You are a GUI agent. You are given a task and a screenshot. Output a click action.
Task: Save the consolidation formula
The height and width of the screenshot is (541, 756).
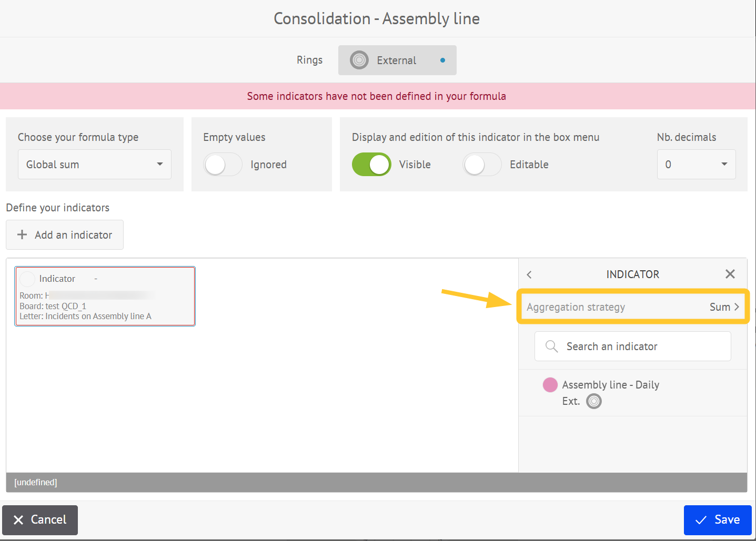tap(717, 519)
